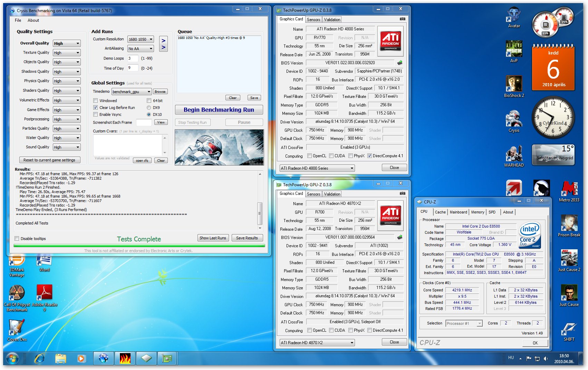
Task: Click Begin Benchmarking Run
Action: (219, 110)
